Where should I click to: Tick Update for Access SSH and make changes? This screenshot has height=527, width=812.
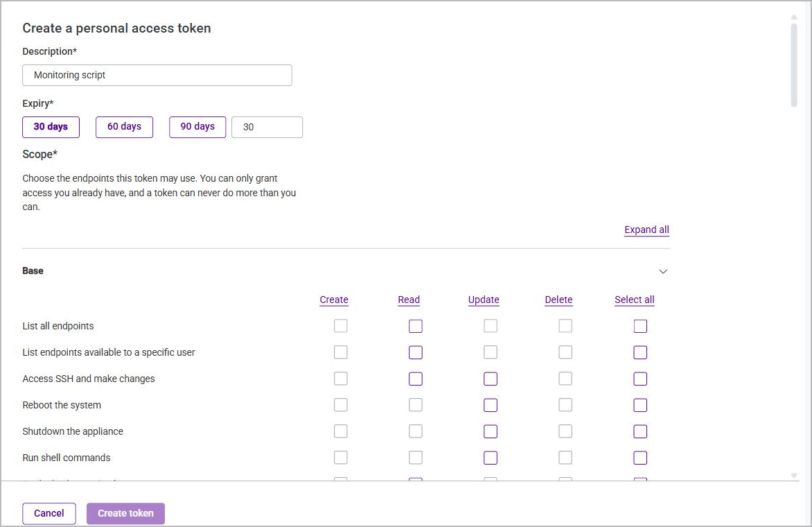491,379
